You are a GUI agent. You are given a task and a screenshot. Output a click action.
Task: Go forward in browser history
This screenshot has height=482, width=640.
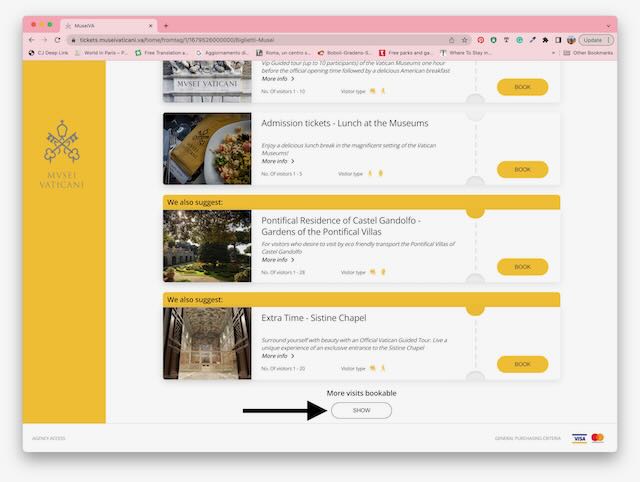[x=44, y=40]
